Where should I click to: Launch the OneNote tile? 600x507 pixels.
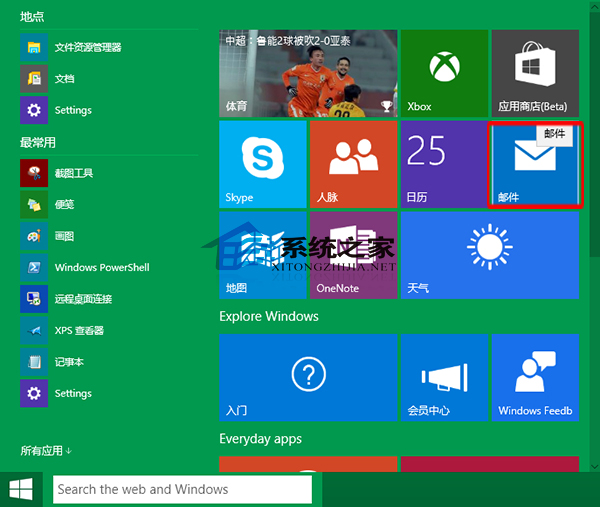pos(354,255)
